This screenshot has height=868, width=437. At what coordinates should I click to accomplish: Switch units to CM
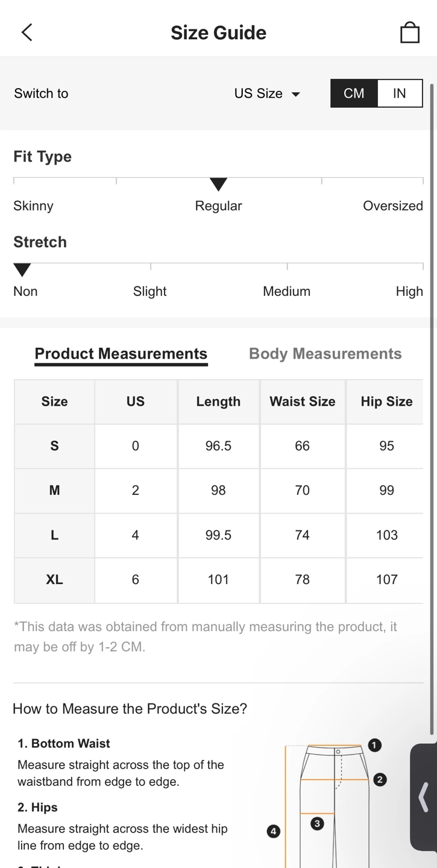[x=354, y=93]
